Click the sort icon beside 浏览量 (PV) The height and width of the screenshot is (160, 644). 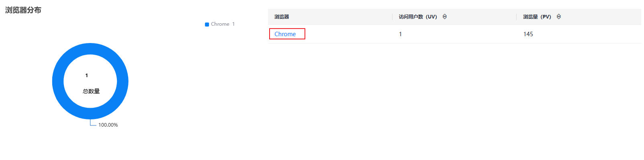click(559, 16)
